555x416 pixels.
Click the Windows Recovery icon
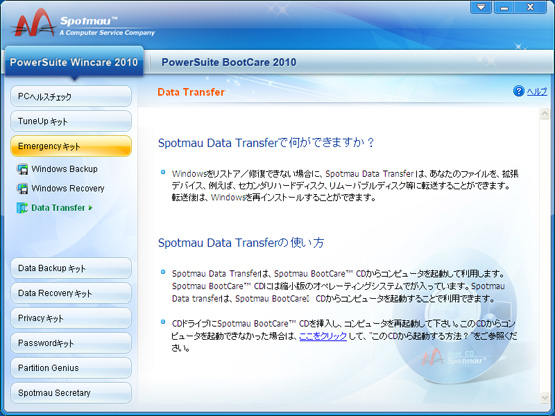pos(22,189)
